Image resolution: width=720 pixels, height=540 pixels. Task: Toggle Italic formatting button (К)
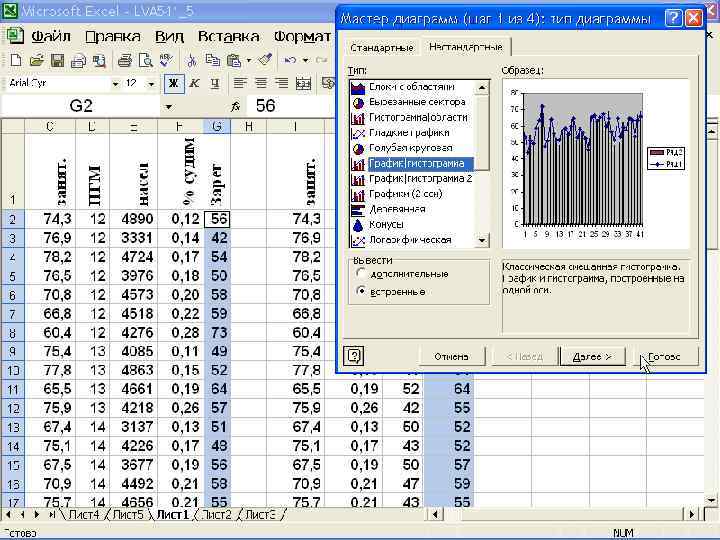point(194,83)
